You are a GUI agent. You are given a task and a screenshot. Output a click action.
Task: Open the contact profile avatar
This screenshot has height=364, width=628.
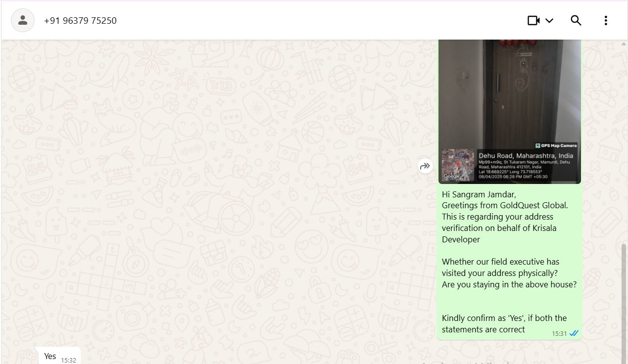click(23, 20)
